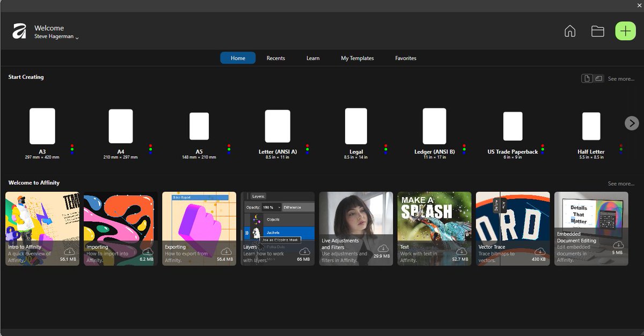Pick the A5 page preset

pyautogui.click(x=199, y=126)
